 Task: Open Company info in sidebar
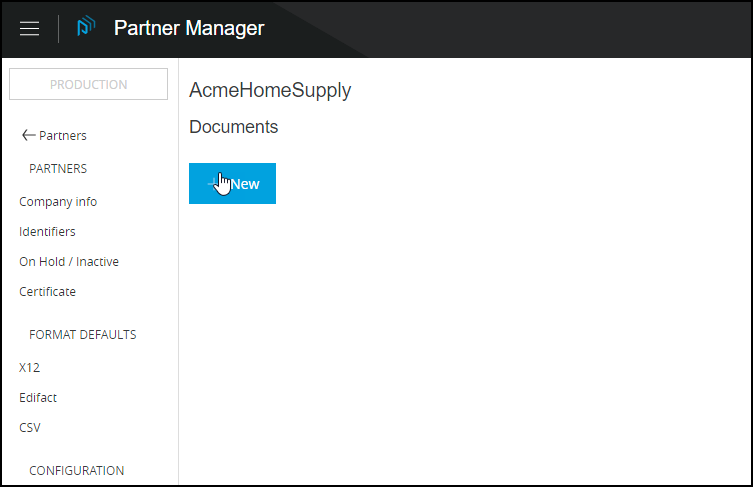pos(58,202)
